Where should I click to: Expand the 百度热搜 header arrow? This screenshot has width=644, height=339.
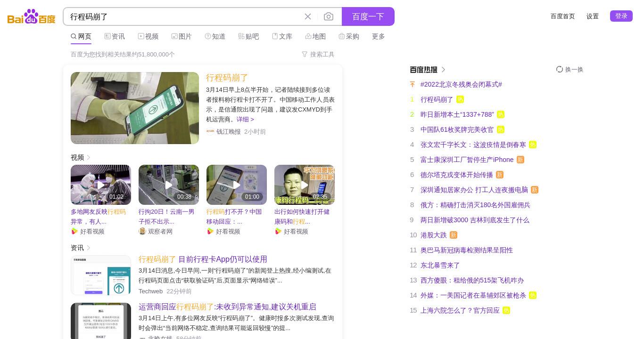click(443, 69)
